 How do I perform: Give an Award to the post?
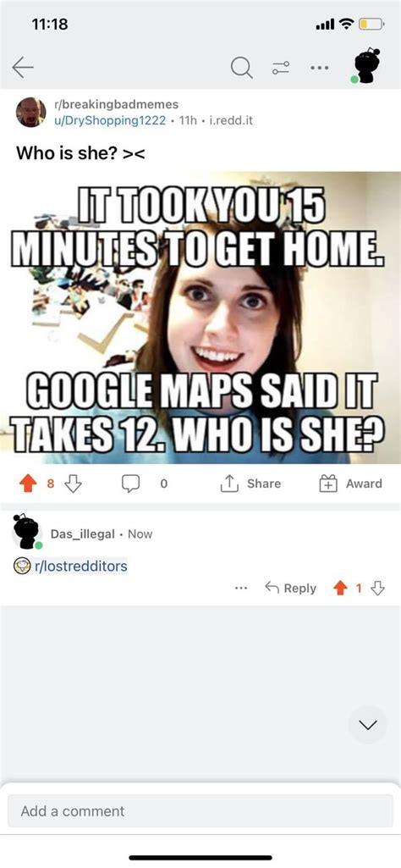tap(350, 484)
